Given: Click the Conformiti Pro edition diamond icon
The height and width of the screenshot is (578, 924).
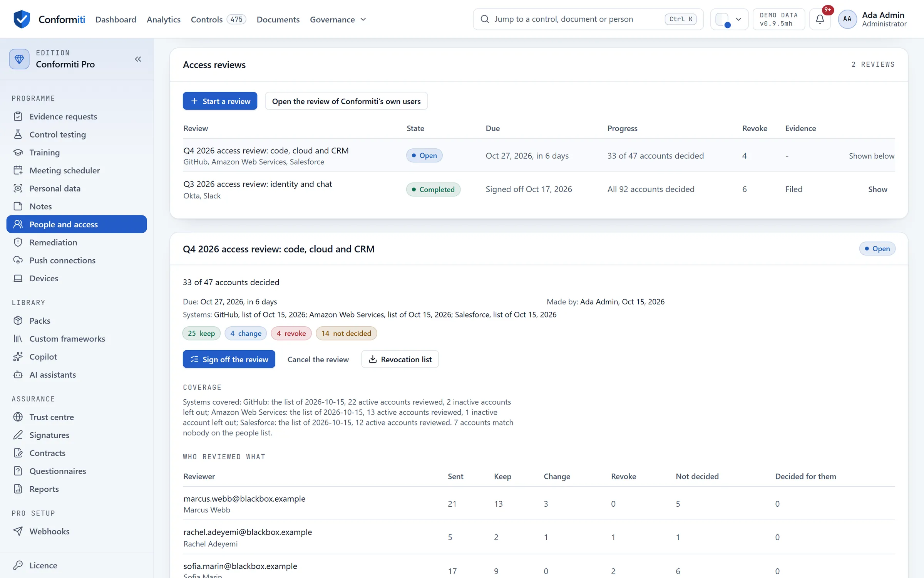Looking at the screenshot, I should click(19, 59).
